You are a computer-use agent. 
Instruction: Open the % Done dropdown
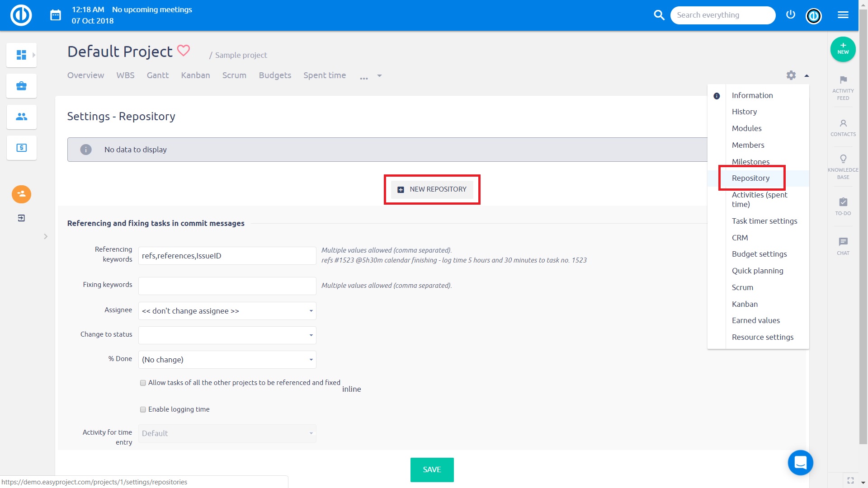pyautogui.click(x=227, y=360)
